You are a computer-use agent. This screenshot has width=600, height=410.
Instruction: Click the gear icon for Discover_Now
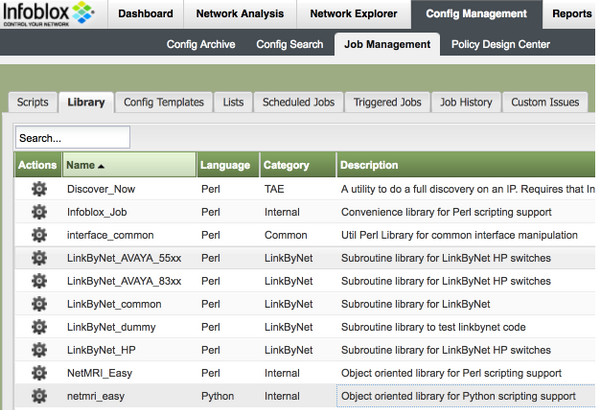tap(39, 189)
